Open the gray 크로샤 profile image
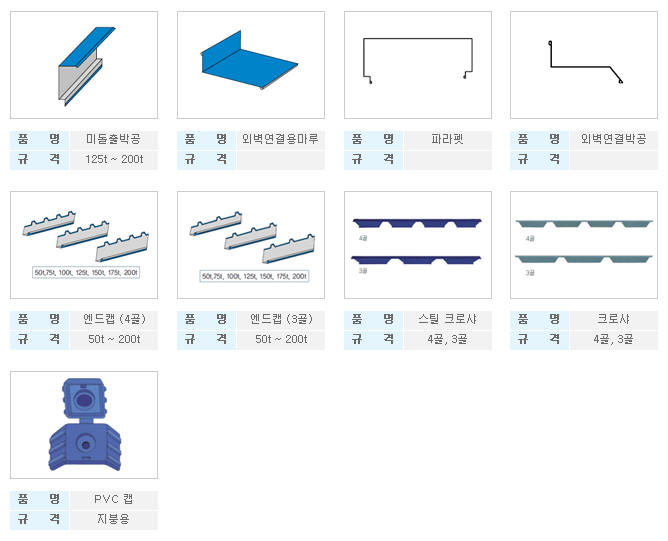The image size is (668, 541). (x=584, y=245)
